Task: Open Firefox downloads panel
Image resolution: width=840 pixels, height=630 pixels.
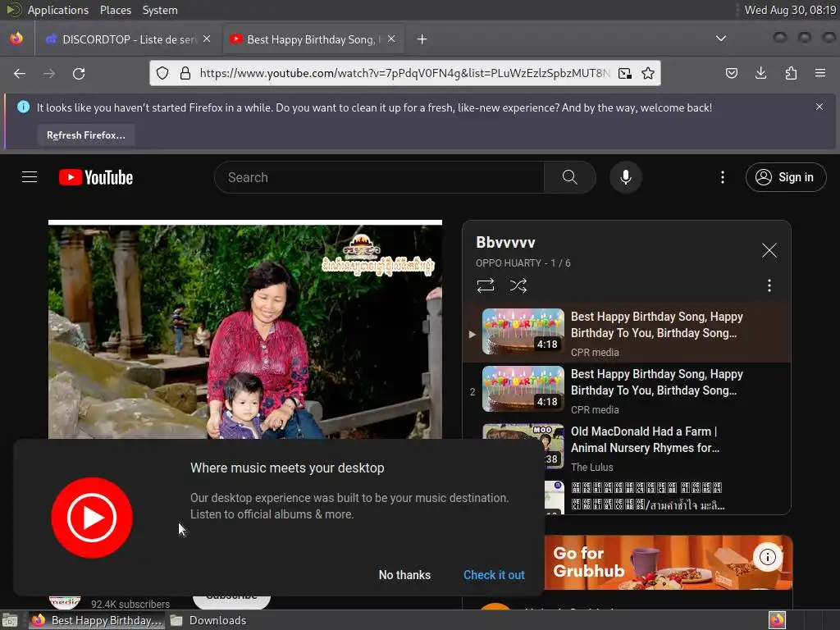Action: 760,73
